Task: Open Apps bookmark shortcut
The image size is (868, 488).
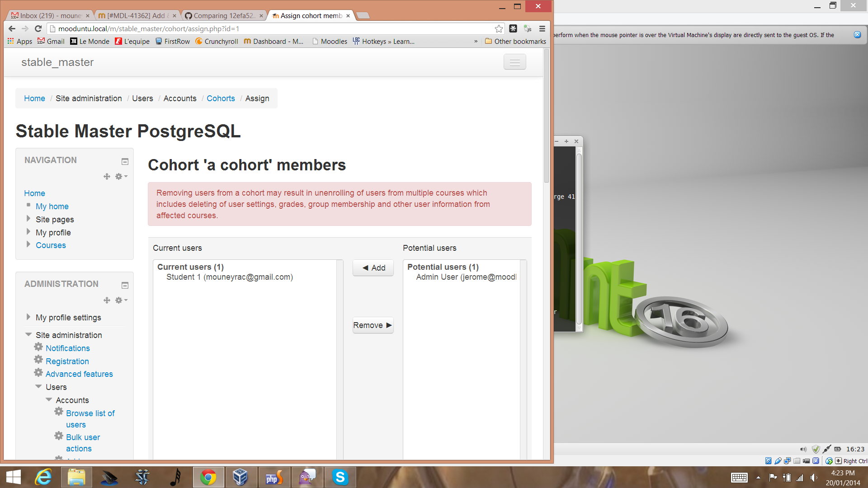Action: pos(20,41)
